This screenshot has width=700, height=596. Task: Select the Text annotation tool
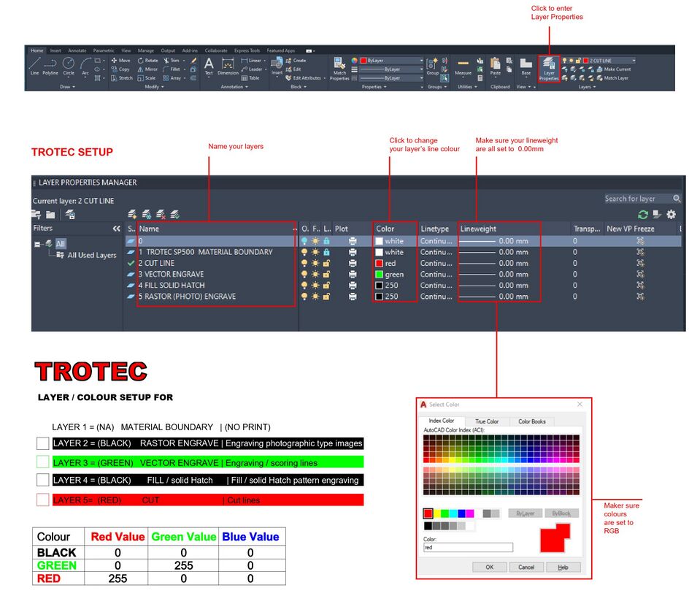[209, 66]
